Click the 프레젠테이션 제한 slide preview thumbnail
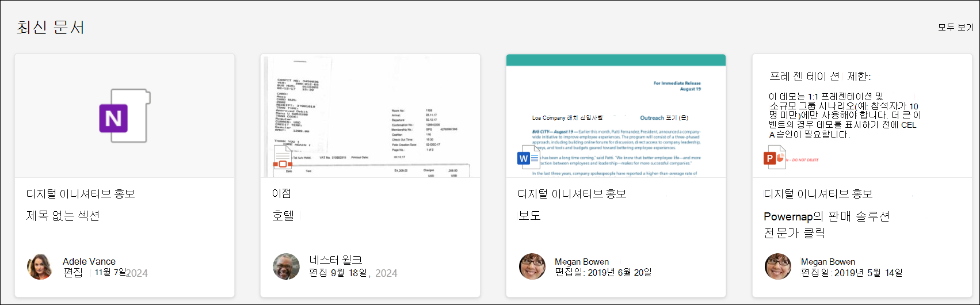This screenshot has height=305, width=980. tap(862, 116)
